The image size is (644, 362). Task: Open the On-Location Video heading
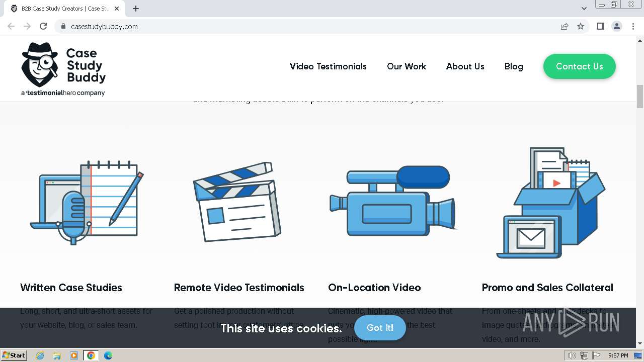[374, 288]
